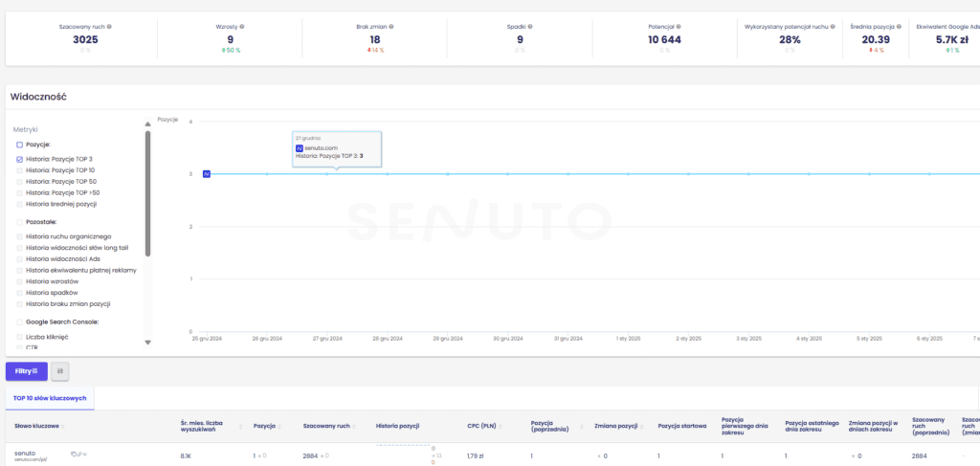Viewport: 980px width, 466px height.
Task: Click the 27 gru data point on chart
Action: [x=327, y=173]
